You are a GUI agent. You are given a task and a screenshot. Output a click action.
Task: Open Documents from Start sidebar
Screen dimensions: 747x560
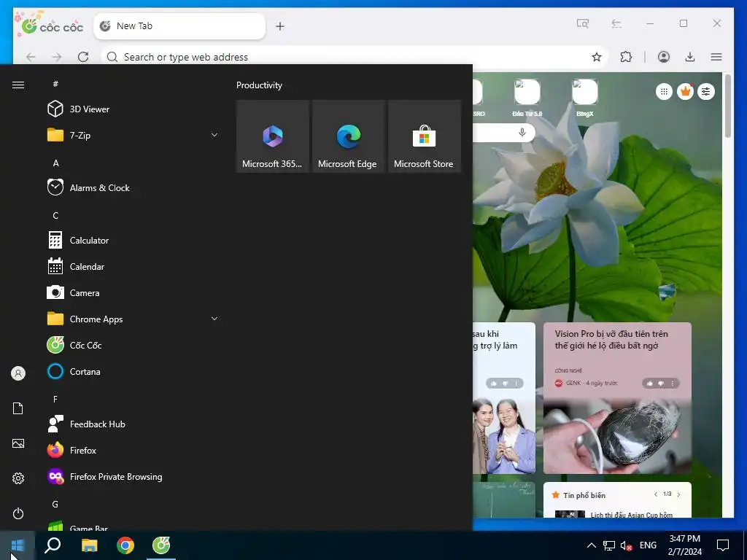pos(18,408)
